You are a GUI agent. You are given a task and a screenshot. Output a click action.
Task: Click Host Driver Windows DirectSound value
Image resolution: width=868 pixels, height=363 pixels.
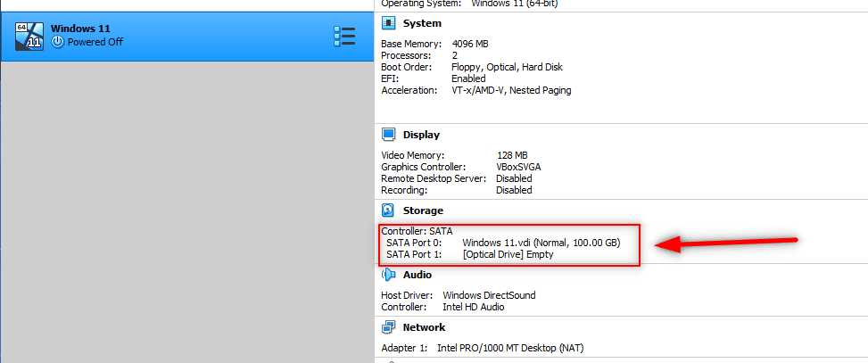(490, 295)
